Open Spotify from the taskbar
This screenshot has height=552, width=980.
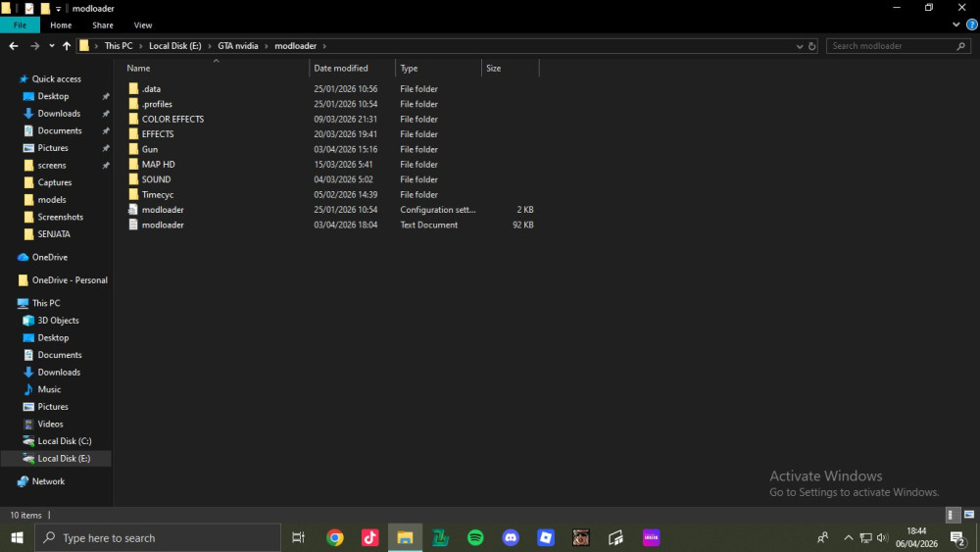click(x=475, y=537)
